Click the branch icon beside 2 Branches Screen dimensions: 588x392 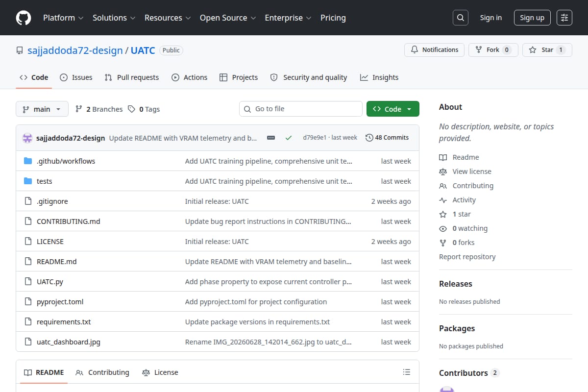click(x=78, y=109)
